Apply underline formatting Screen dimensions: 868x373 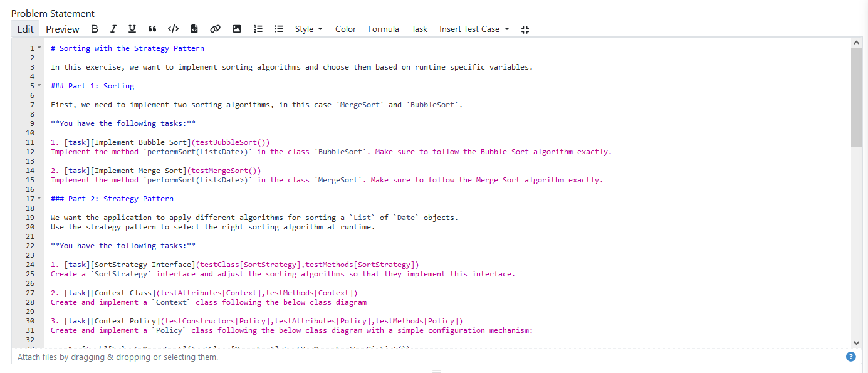132,29
